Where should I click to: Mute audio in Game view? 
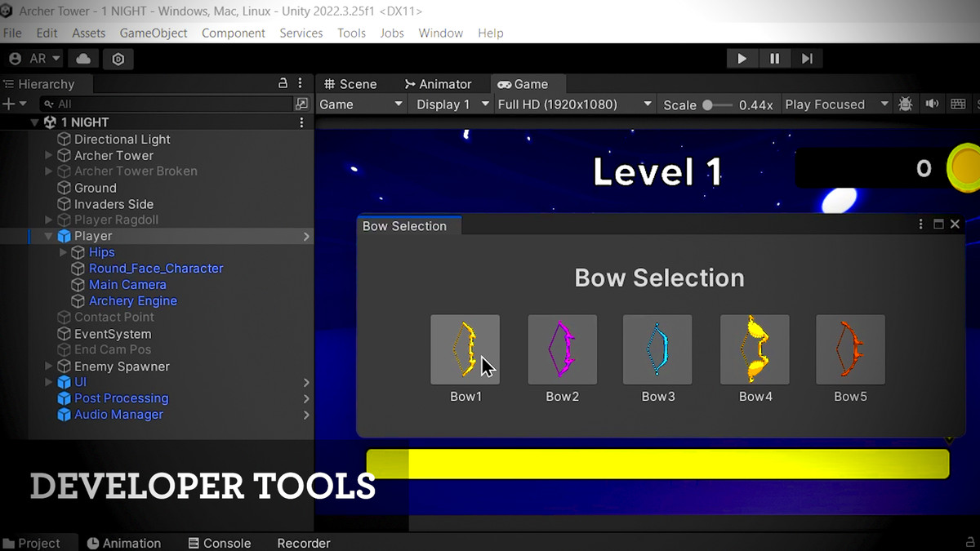[x=932, y=104]
